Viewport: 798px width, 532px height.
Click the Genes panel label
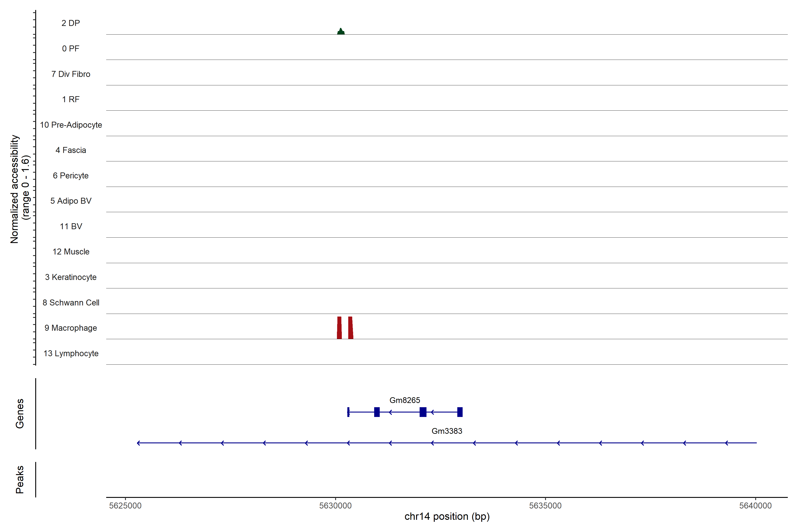coord(20,414)
